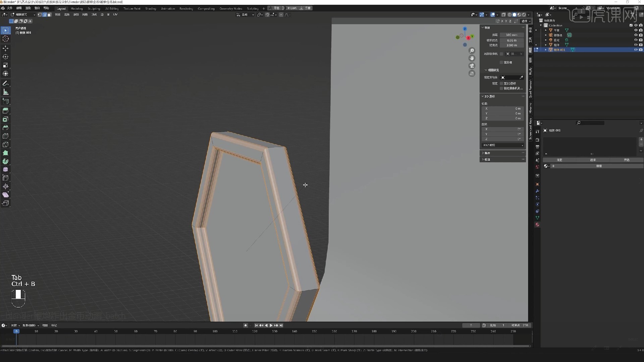The image size is (644, 362).
Task: Select the Scale tool
Action: 6,65
